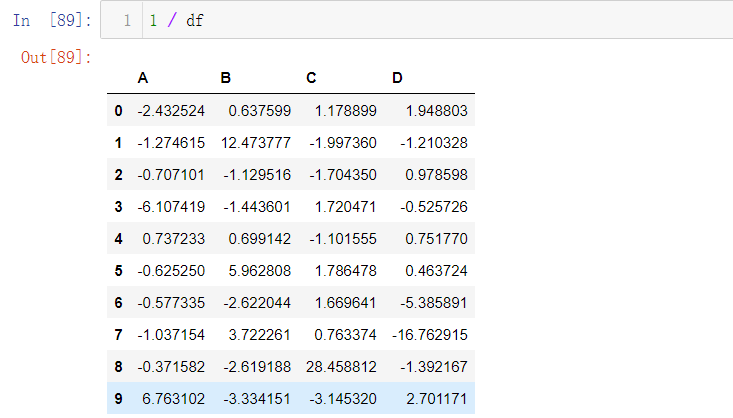
Task: Select cell value -0.625250
Action: (171, 271)
